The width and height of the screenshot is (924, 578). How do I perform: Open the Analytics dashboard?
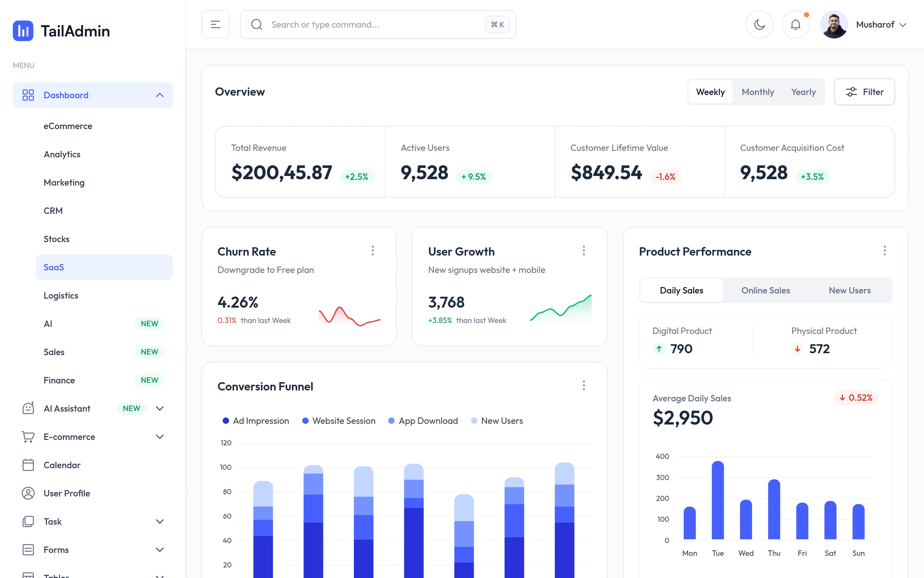point(62,154)
